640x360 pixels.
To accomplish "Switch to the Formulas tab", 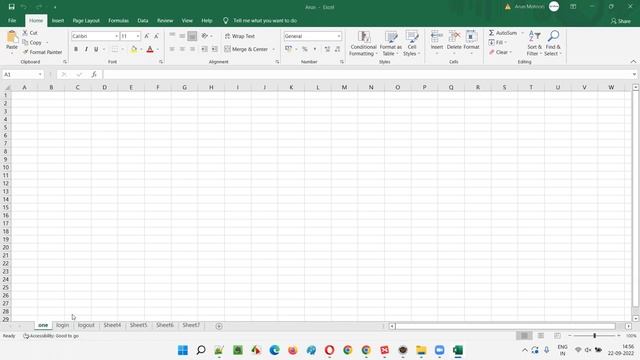I will click(x=118, y=20).
